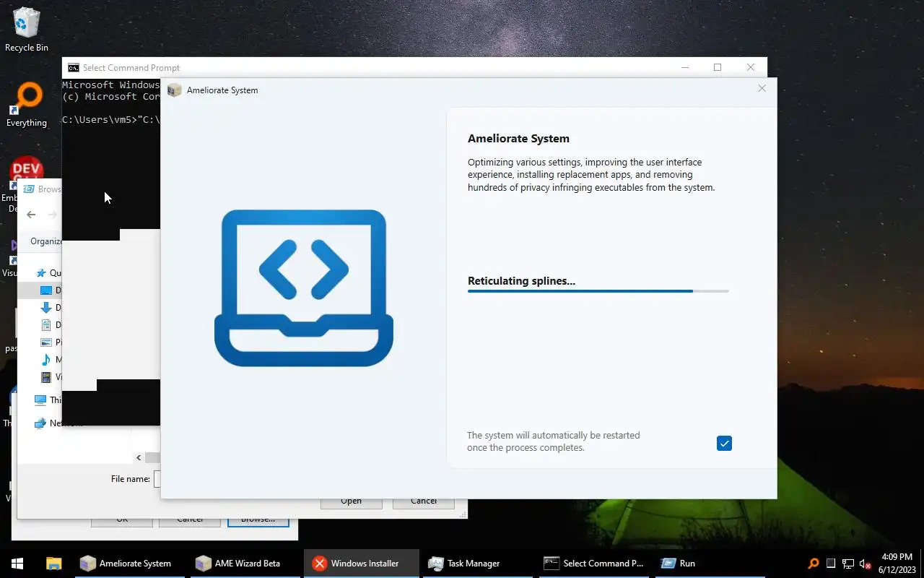Viewport: 924px width, 578px height.
Task: Click Cancel next to the Open button
Action: pyautogui.click(x=424, y=501)
